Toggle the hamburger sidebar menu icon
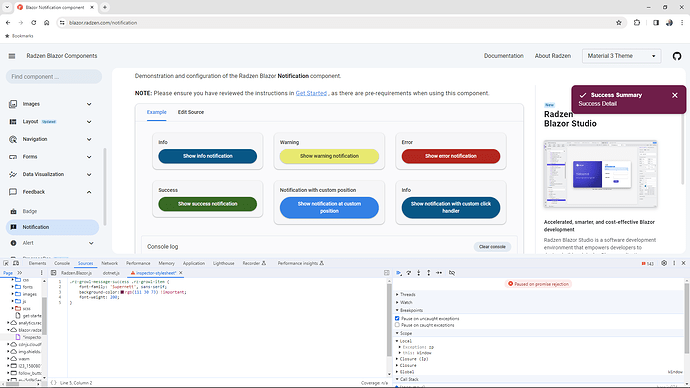Screen dimensions: 690x388 [x=12, y=56]
